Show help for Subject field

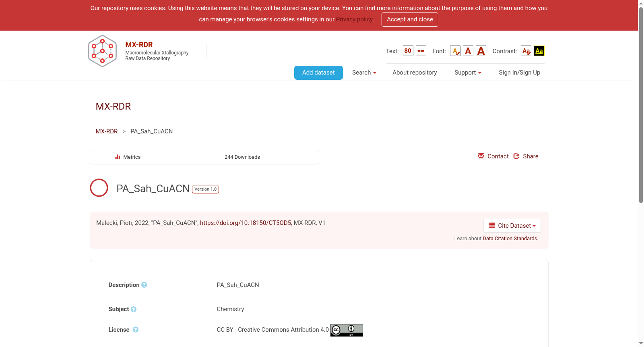(134, 310)
